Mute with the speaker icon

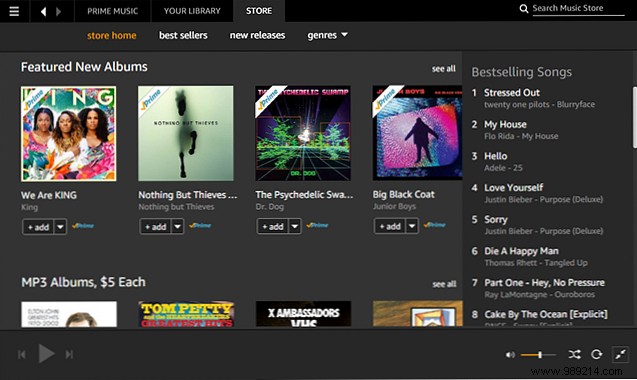point(510,355)
